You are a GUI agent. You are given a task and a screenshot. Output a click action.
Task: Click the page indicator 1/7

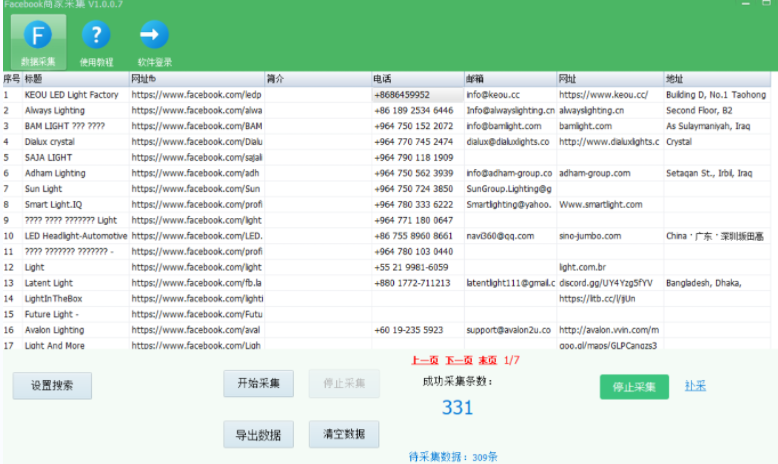[x=512, y=360]
